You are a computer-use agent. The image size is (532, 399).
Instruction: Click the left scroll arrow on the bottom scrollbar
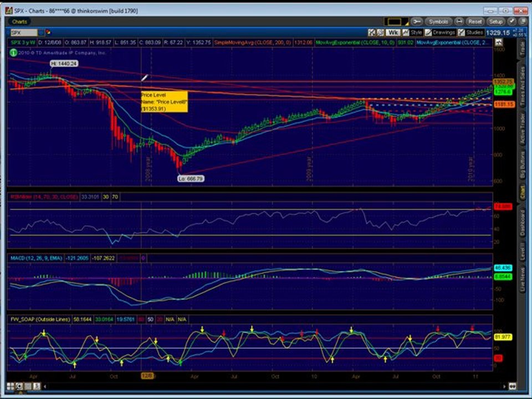pos(45,386)
